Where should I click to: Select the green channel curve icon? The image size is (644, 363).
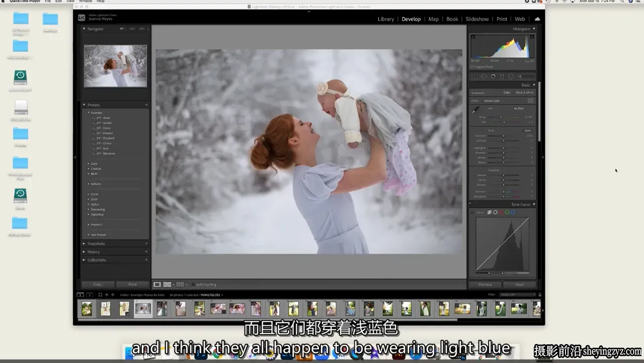[507, 212]
